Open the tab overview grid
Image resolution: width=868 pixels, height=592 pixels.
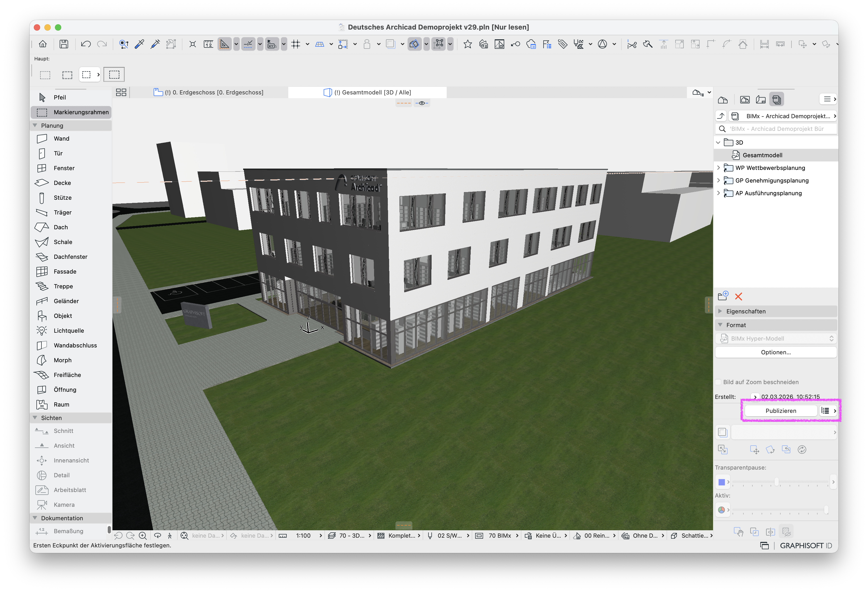(121, 92)
